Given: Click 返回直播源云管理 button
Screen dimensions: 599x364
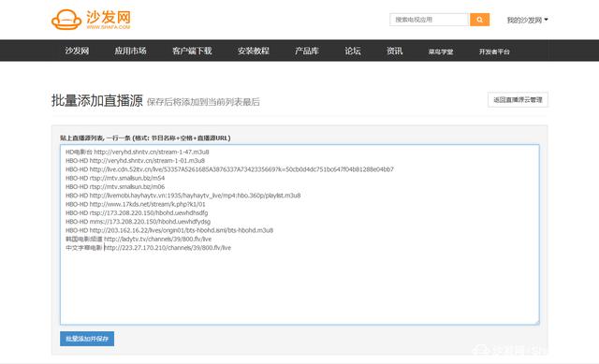Looking at the screenshot, I should click(x=518, y=100).
